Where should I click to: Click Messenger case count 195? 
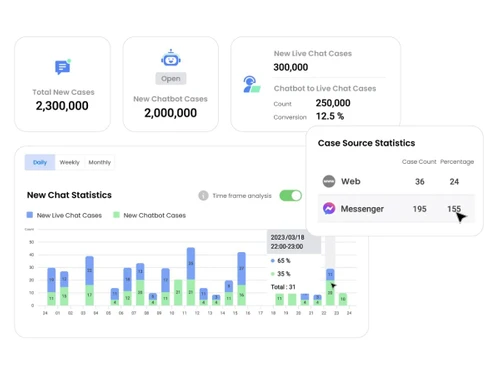coord(420,209)
